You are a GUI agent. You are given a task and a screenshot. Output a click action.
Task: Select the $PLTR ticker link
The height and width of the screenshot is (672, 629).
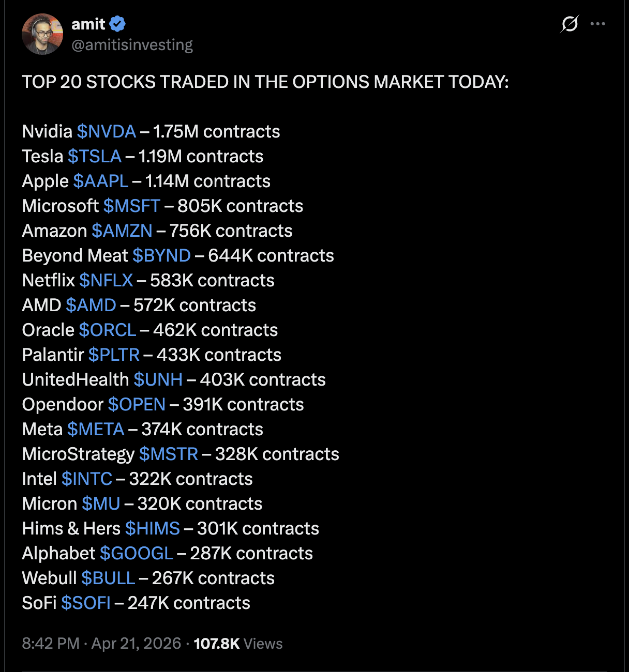[114, 355]
